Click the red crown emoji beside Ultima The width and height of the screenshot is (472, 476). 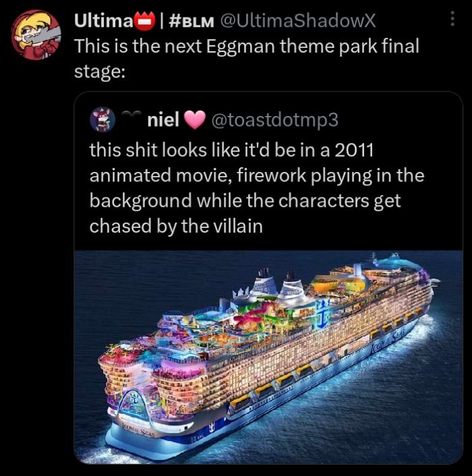144,21
